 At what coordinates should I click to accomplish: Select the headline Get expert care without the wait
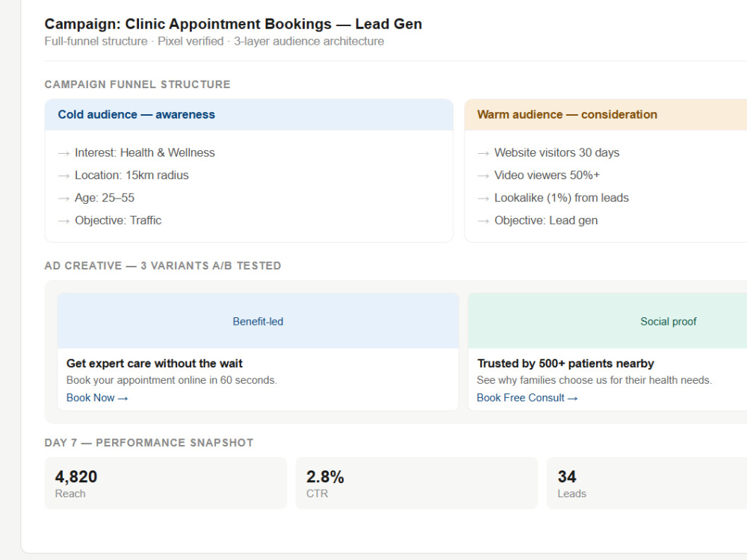pos(155,364)
